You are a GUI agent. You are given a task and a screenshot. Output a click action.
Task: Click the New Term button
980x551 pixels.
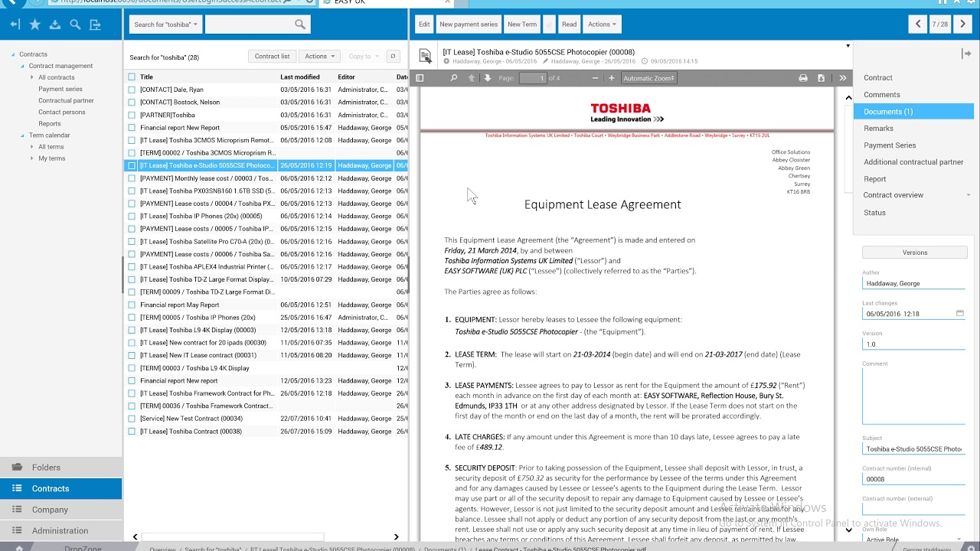(x=522, y=24)
